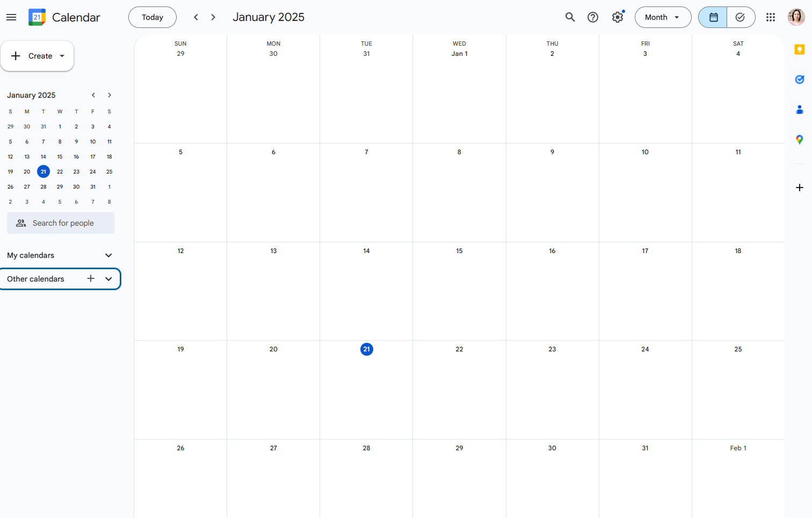Add a new calendar with the plus button
812x518 pixels.
tap(90, 279)
